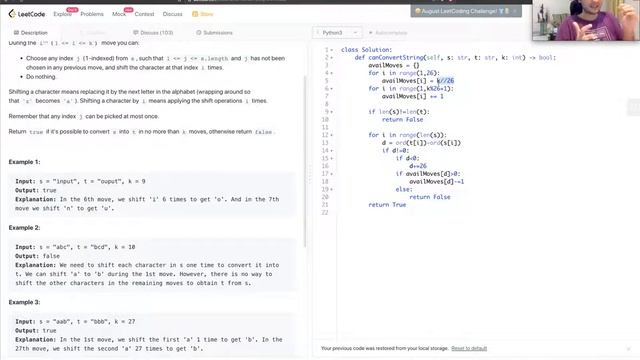Switch to the Description tab
Image resolution: width=640 pixels, height=360 pixels.
(x=31, y=33)
